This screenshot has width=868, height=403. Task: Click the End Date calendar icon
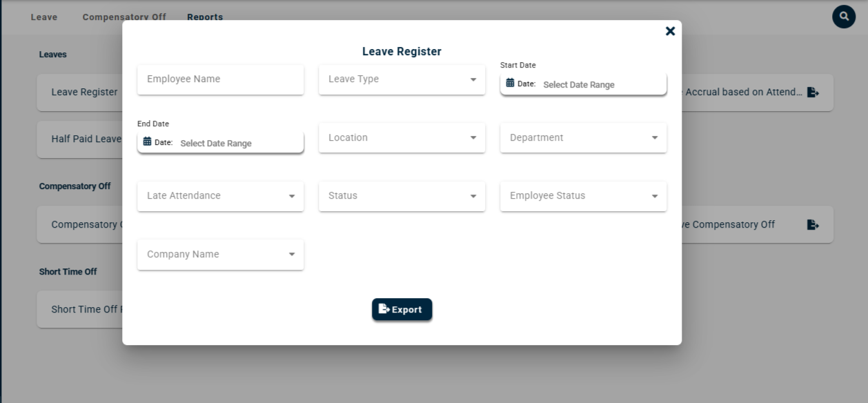(x=147, y=142)
